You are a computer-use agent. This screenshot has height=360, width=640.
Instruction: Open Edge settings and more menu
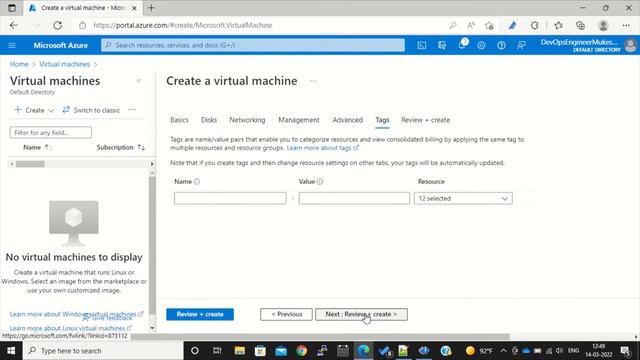click(x=626, y=25)
